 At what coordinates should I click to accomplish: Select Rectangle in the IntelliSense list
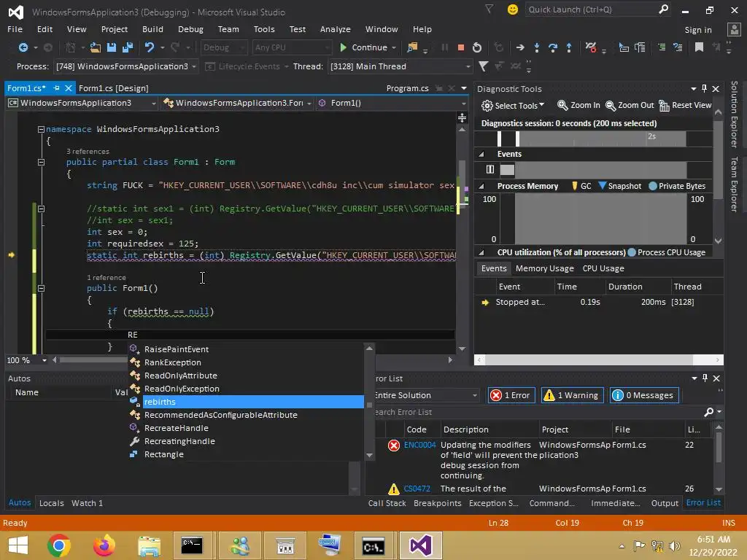coord(247,454)
